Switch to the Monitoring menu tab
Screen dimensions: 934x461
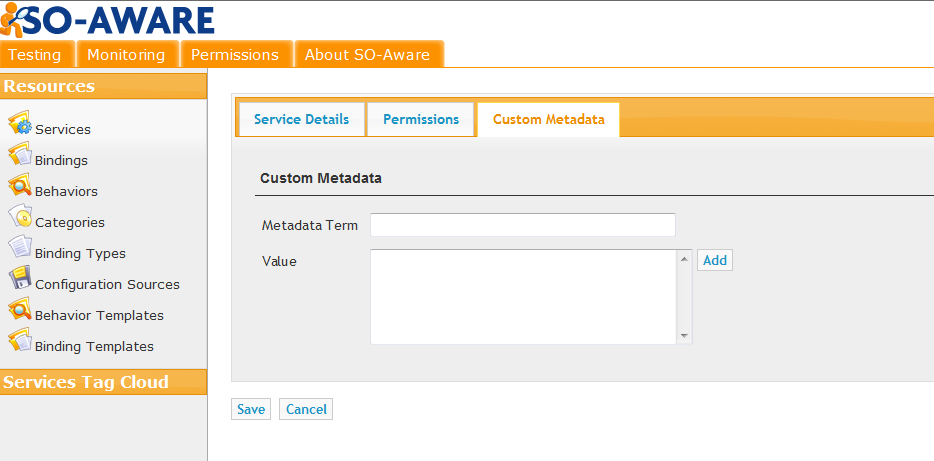coord(127,54)
